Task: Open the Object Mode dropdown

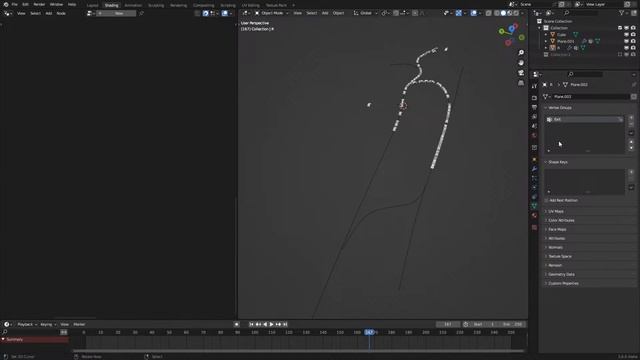Action: click(x=271, y=13)
